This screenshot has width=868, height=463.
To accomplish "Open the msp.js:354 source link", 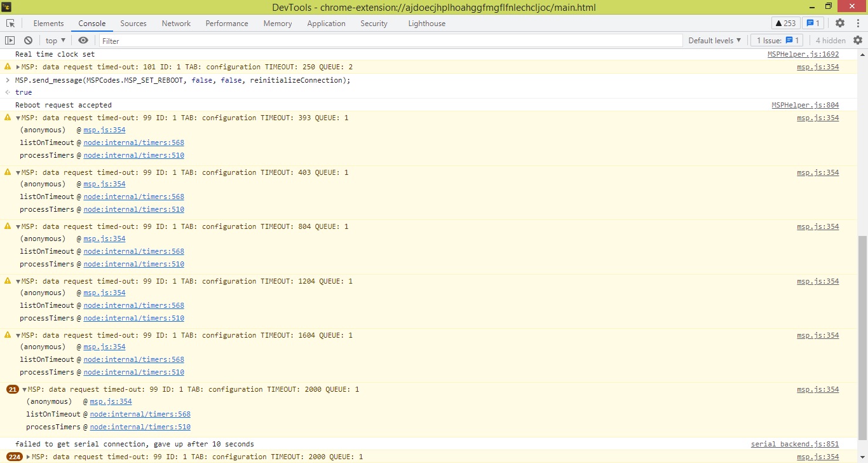I will pos(818,66).
